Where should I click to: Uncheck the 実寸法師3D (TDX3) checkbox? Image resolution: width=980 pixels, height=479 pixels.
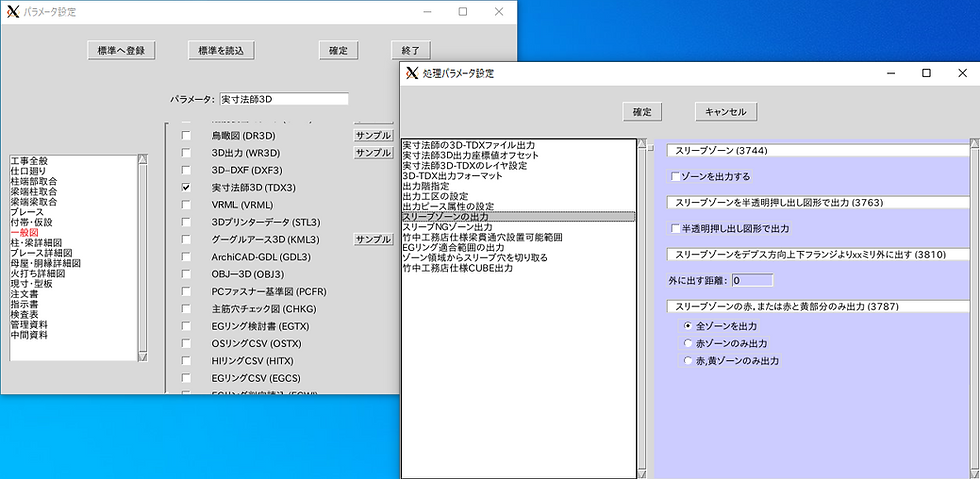[x=186, y=188]
